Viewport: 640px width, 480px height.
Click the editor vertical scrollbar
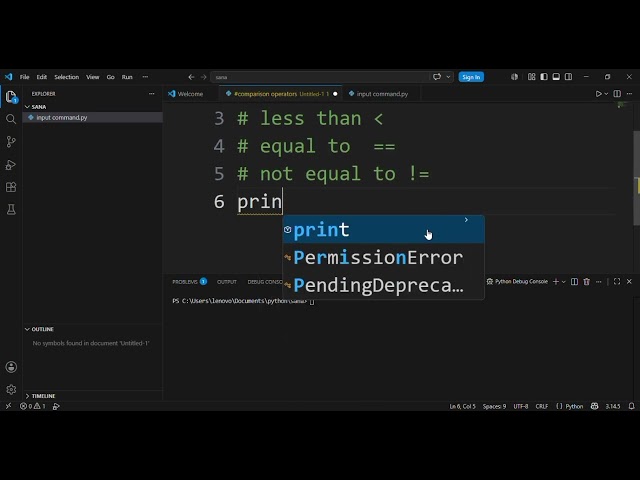pyautogui.click(x=636, y=178)
